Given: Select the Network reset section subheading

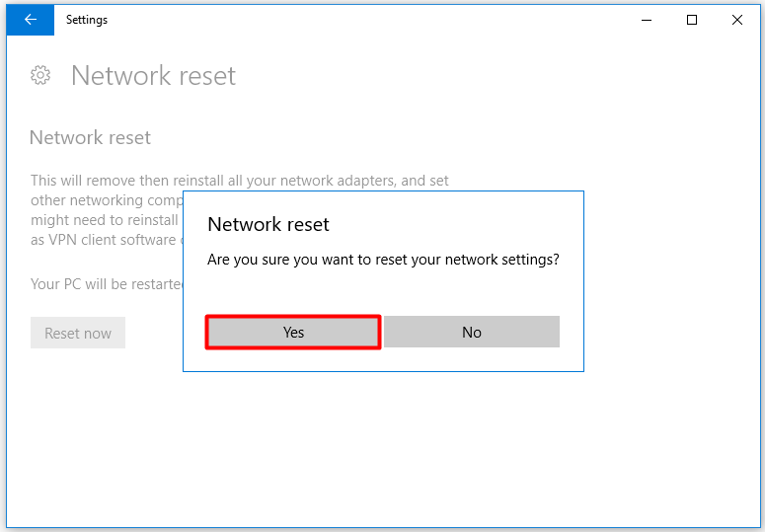Looking at the screenshot, I should 90,137.
